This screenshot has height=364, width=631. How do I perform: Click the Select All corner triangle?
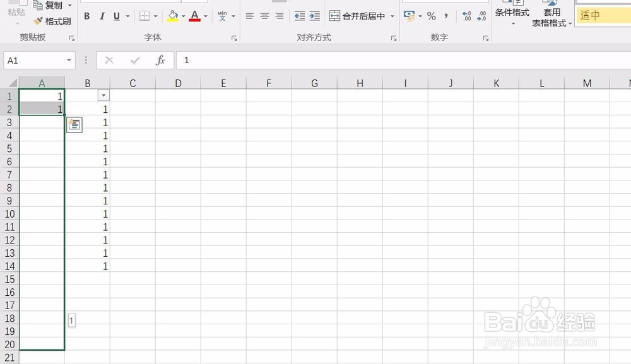(x=13, y=83)
